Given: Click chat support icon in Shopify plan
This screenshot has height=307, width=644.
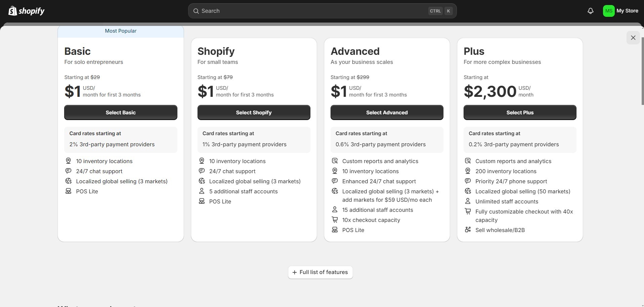Looking at the screenshot, I should pos(202,171).
